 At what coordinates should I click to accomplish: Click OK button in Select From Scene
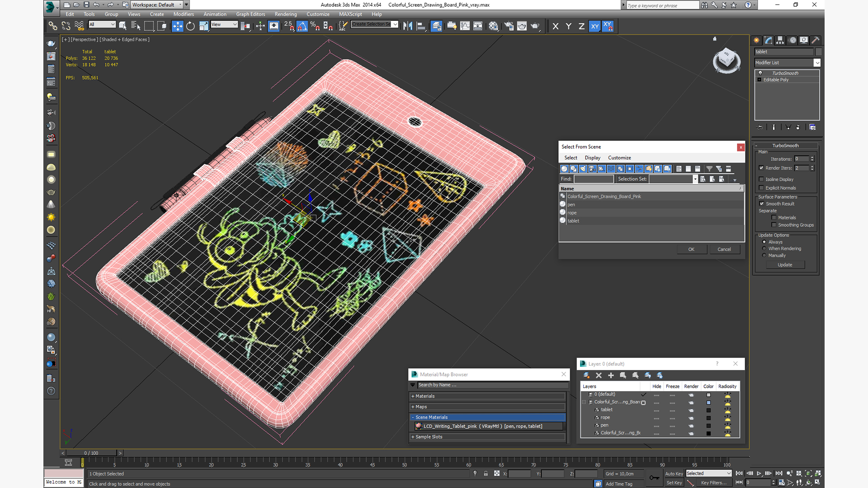pos(690,249)
